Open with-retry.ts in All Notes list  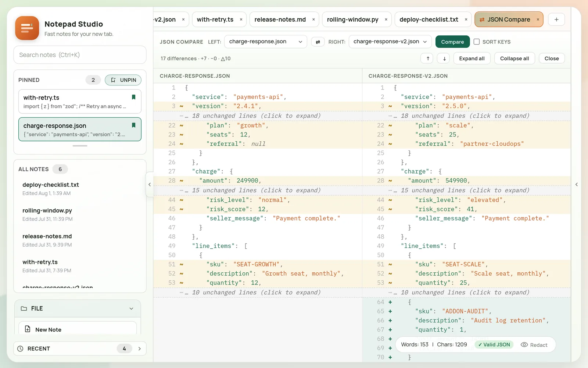[x=80, y=266]
